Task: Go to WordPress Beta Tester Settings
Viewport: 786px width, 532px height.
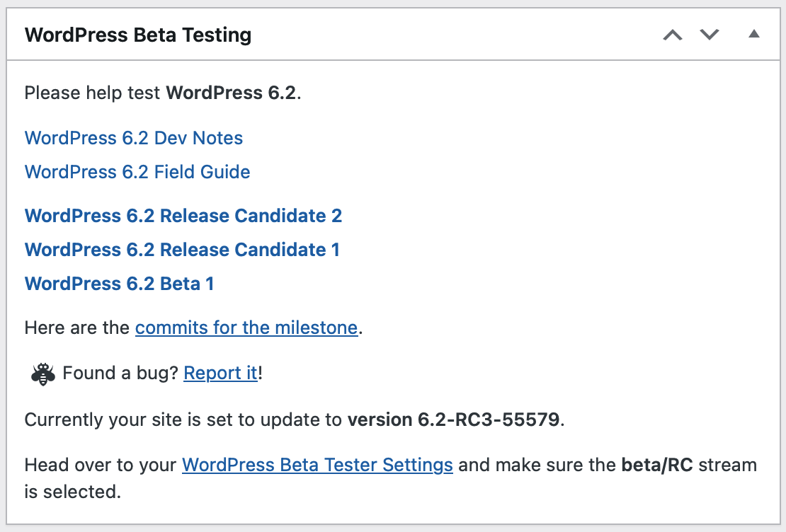Action: click(x=317, y=466)
